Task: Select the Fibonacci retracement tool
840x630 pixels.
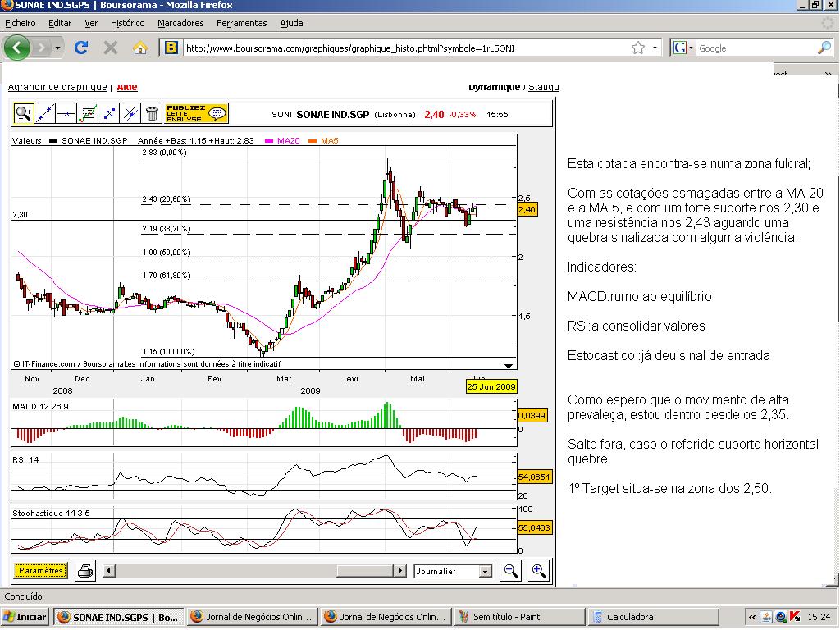Action: (x=88, y=113)
